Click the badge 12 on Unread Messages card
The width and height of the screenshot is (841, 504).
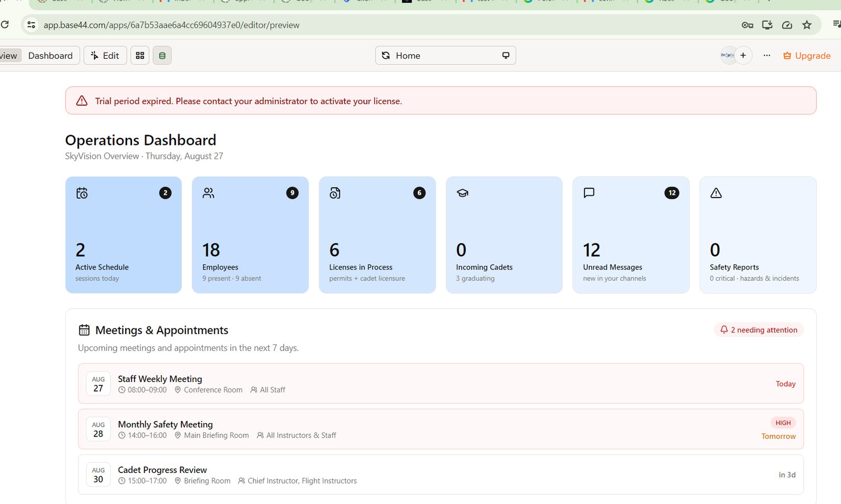672,193
